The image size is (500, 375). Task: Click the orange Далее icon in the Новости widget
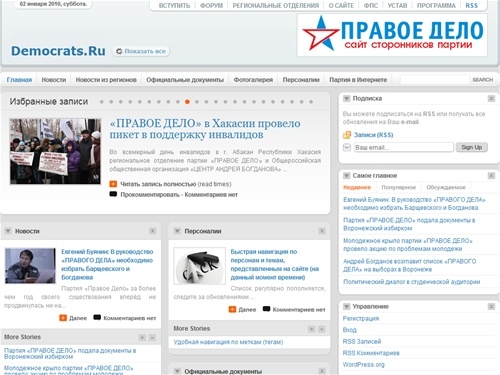click(x=63, y=318)
